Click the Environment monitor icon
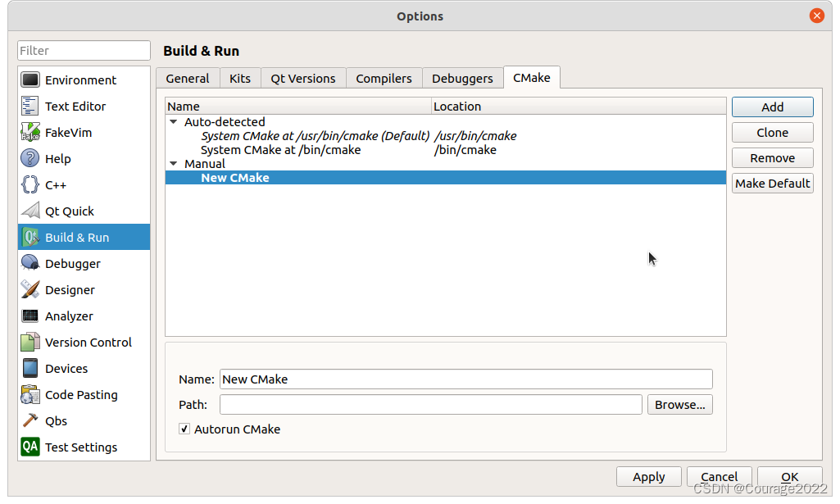 [x=30, y=79]
